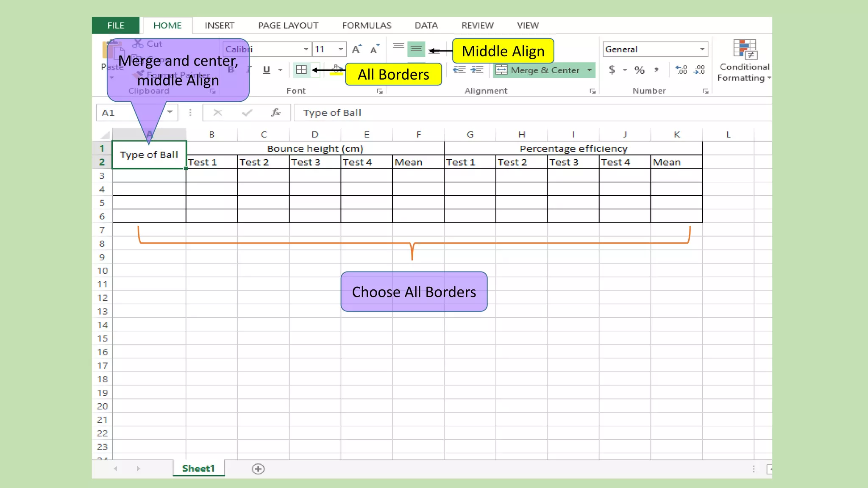Switch to the INSERT tab
This screenshot has width=868, height=488.
[x=219, y=25]
